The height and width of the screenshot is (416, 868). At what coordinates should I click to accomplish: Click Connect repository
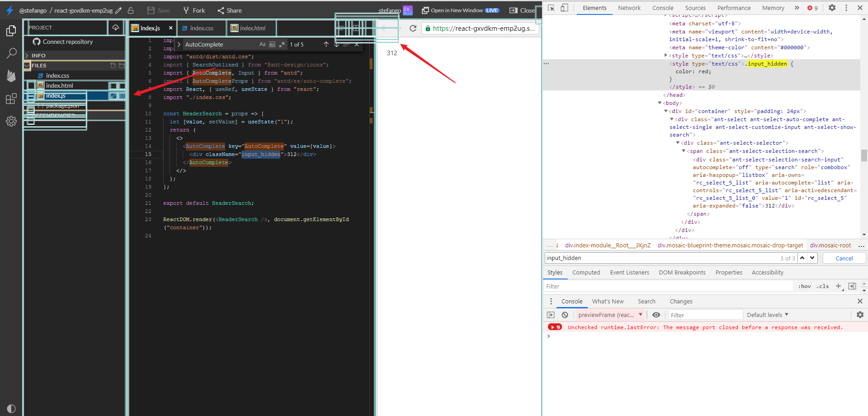coord(63,42)
